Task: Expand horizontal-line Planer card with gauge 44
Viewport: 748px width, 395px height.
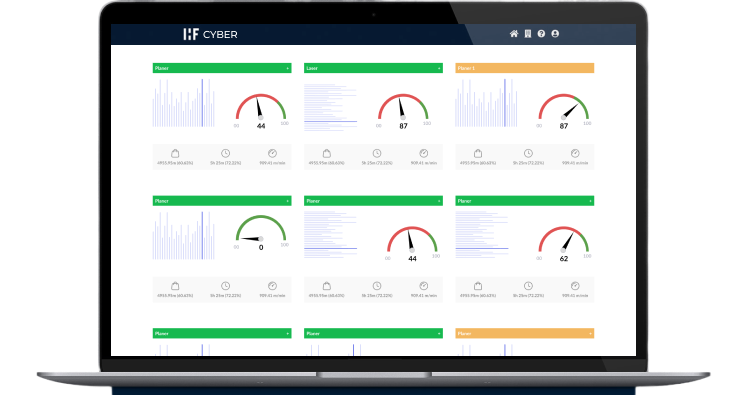Action: tap(439, 201)
